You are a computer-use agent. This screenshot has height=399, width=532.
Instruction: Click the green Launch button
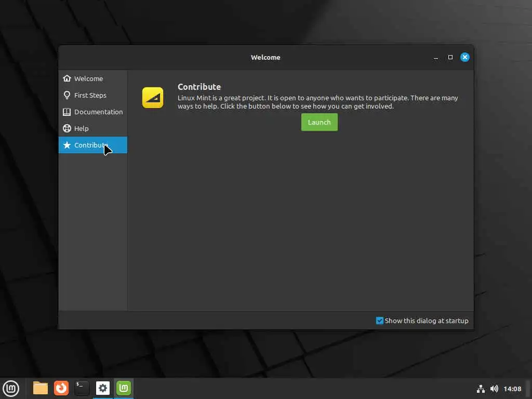320,122
